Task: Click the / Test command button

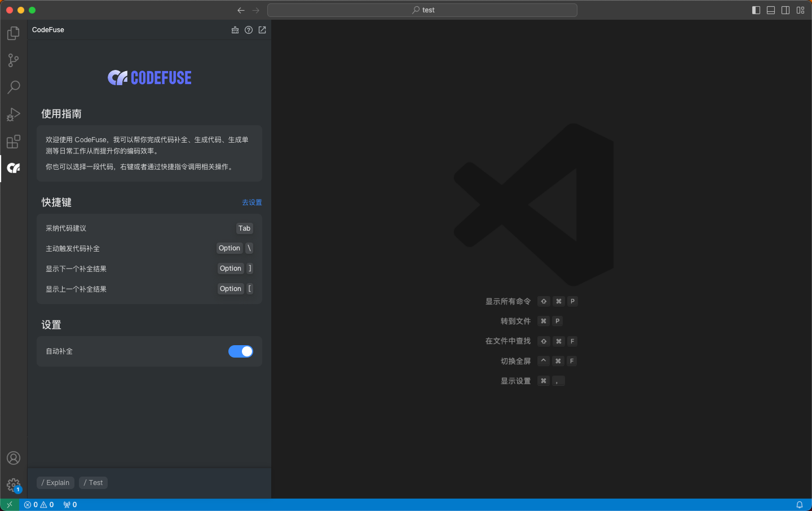Action: click(x=93, y=483)
